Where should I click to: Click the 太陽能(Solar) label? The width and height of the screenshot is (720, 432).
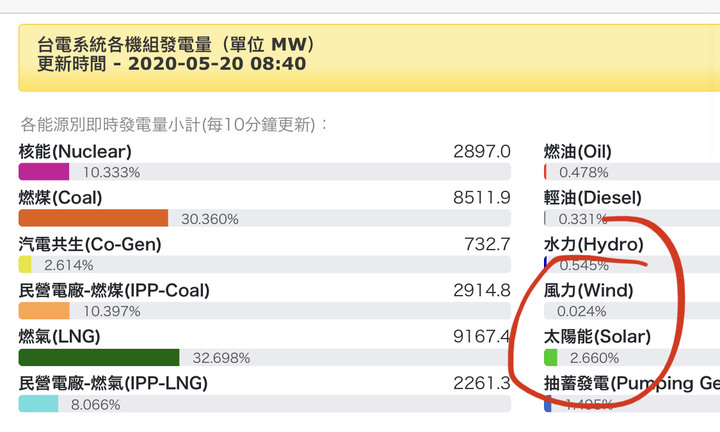pyautogui.click(x=597, y=337)
